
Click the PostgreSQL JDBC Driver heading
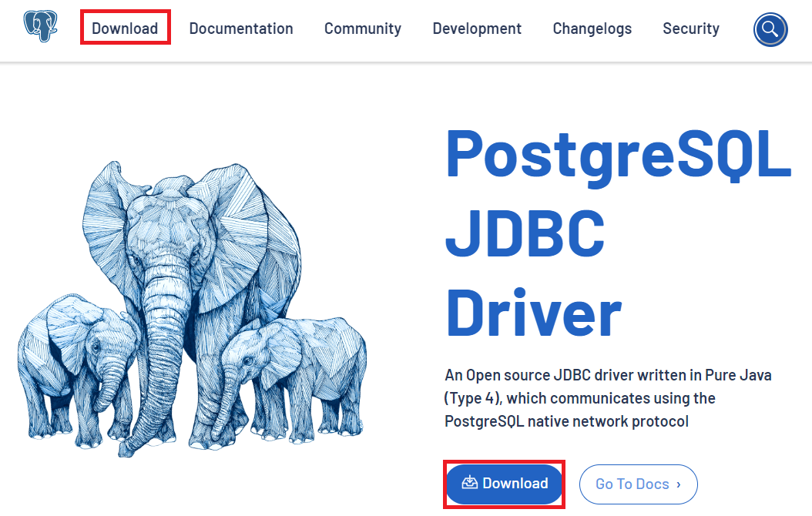coord(618,233)
